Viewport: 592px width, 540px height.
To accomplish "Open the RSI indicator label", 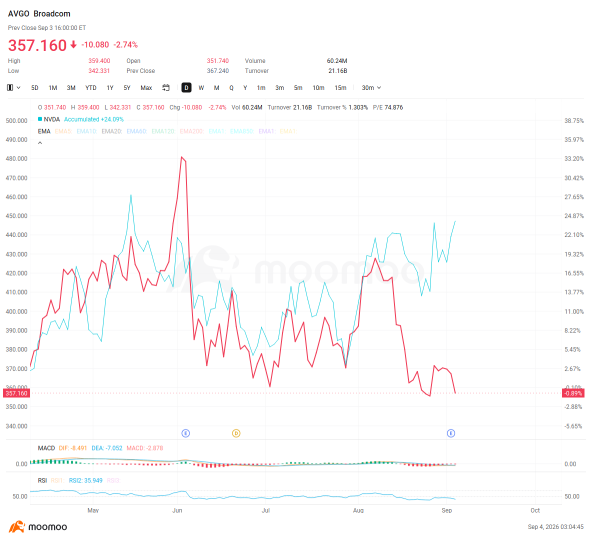I will (42, 481).
